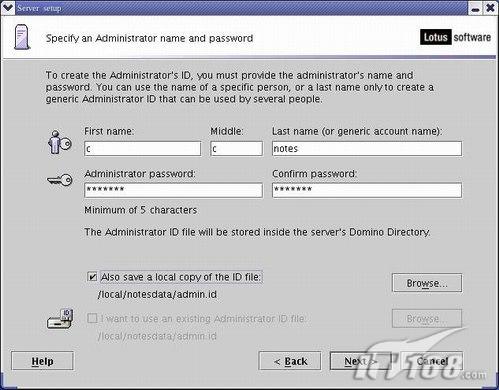Click the Middle initial input field
The width and height of the screenshot is (499, 390).
point(237,149)
